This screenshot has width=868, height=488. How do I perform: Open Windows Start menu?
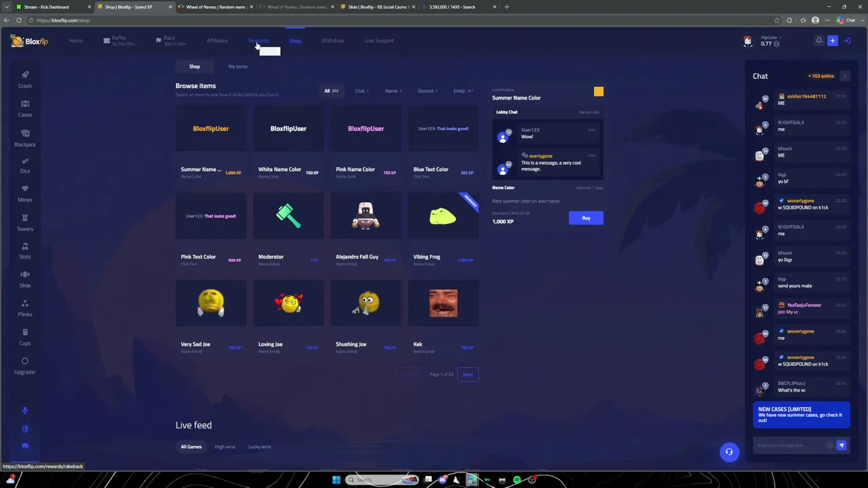point(336,480)
